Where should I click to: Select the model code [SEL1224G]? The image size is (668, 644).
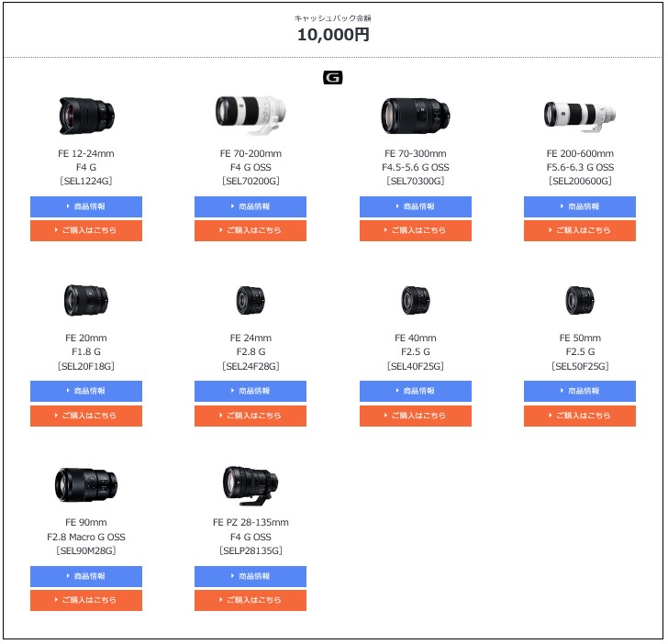(x=86, y=181)
